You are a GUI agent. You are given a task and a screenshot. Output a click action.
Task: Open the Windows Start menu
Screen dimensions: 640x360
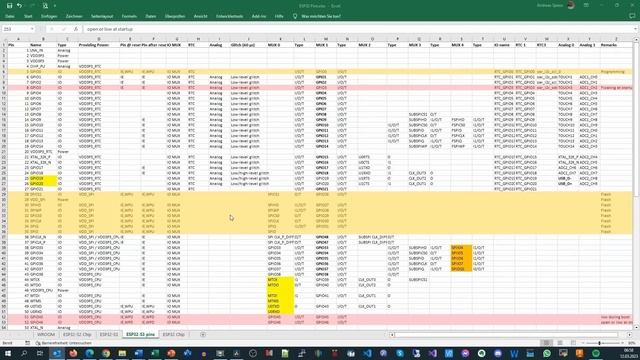(7, 353)
